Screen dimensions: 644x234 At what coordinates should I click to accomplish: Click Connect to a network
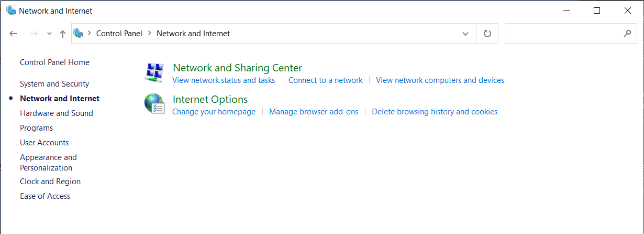pyautogui.click(x=326, y=80)
